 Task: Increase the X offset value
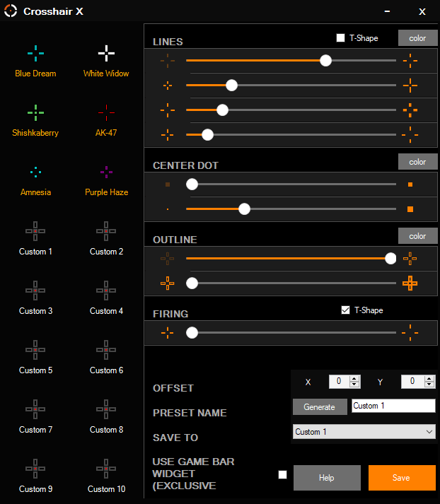(x=354, y=379)
